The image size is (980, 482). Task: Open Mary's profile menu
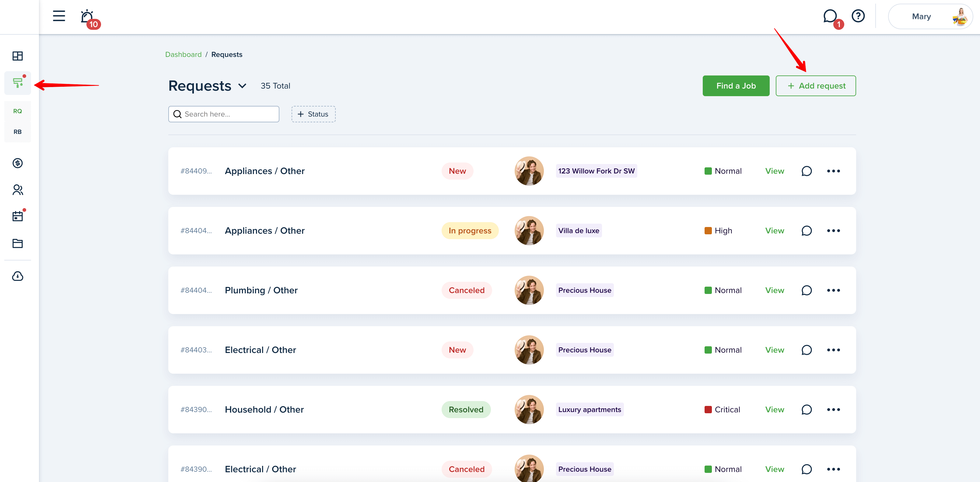click(931, 16)
